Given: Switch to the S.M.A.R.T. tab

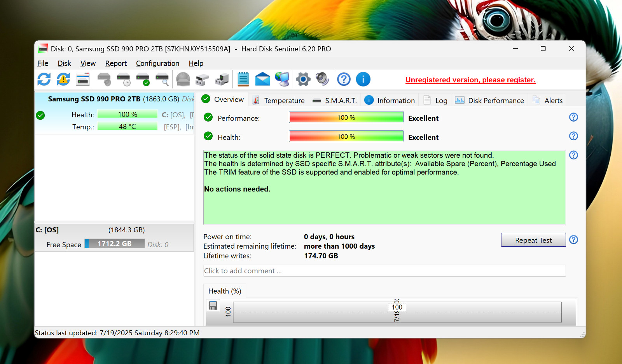Looking at the screenshot, I should pyautogui.click(x=335, y=101).
